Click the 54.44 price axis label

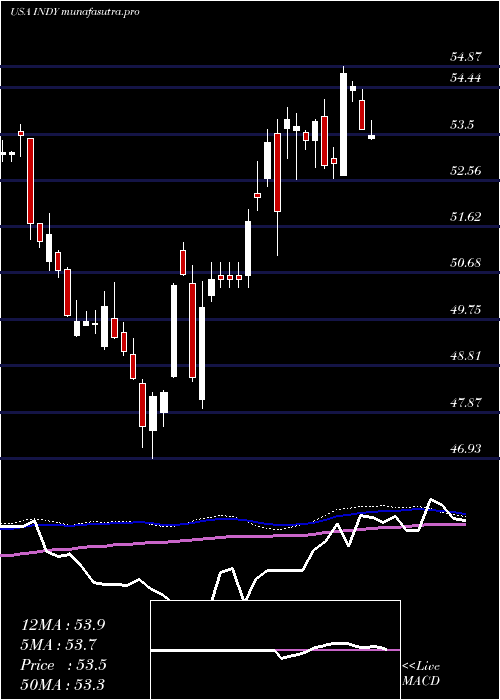(466, 78)
